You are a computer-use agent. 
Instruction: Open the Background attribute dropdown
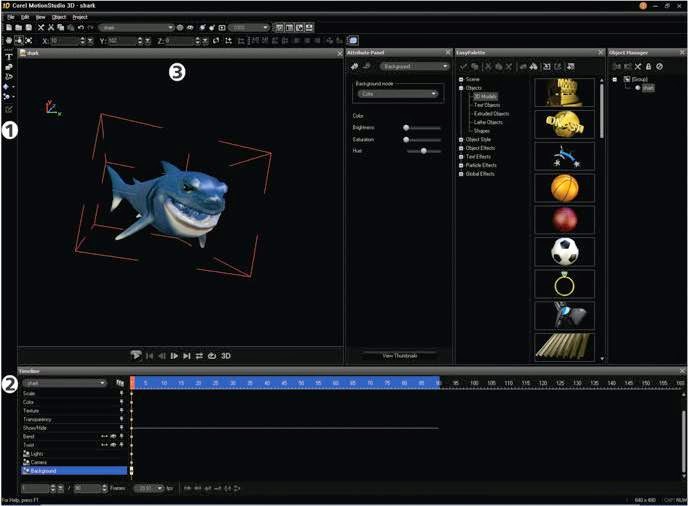pyautogui.click(x=415, y=66)
